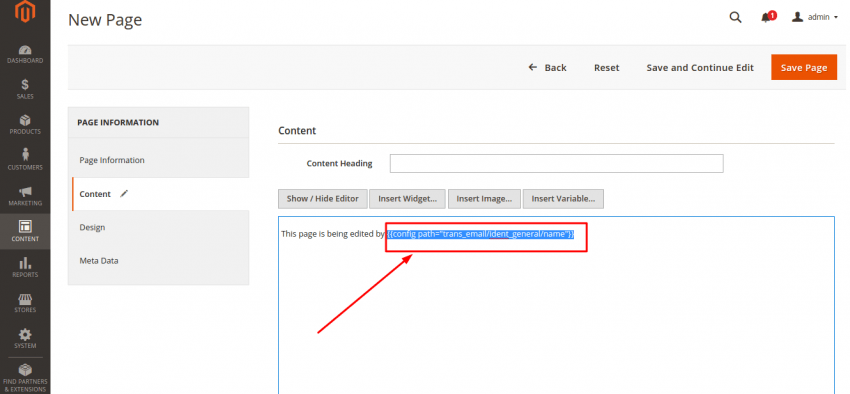
Task: Open the Reports bar chart icon menu
Action: coord(25,263)
